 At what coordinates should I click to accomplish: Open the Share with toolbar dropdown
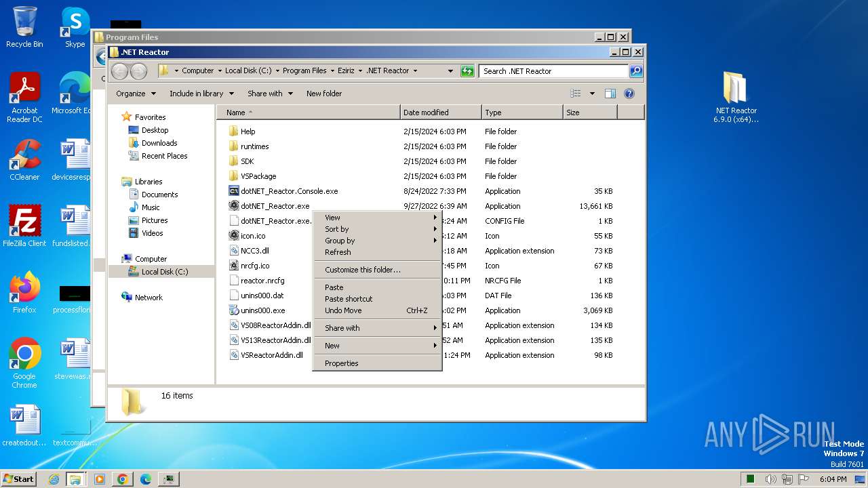pos(270,94)
